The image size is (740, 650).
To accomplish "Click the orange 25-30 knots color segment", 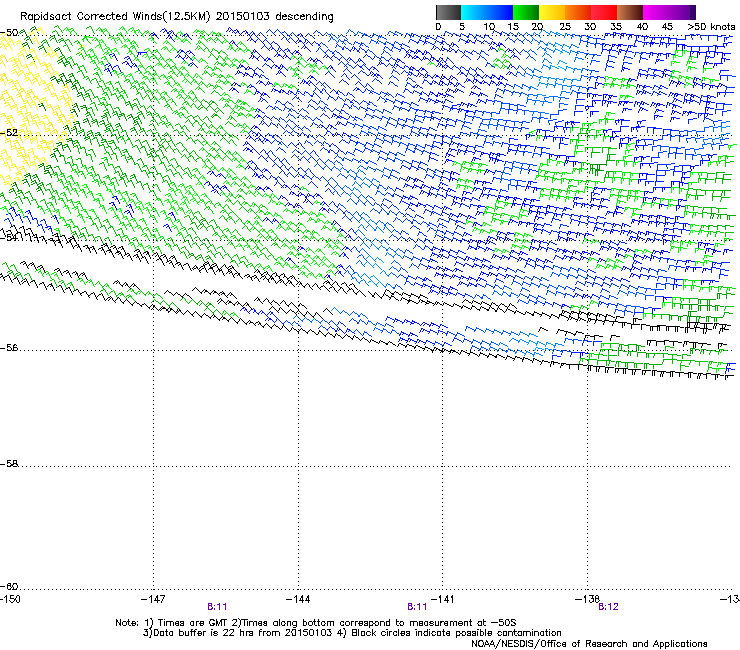I will (578, 12).
